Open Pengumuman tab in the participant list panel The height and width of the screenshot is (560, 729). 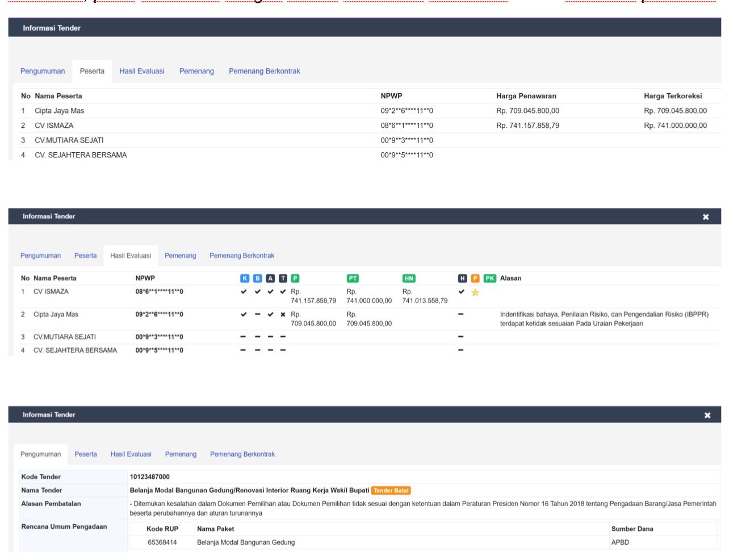point(43,71)
